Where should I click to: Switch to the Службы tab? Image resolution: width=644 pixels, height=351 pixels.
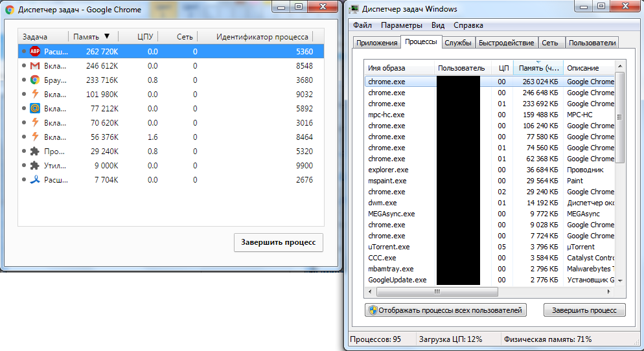(x=458, y=43)
